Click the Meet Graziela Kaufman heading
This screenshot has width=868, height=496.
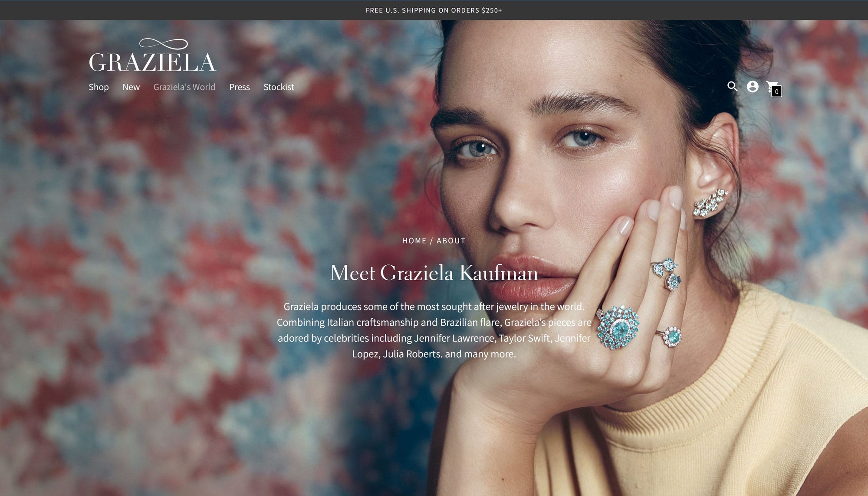434,273
